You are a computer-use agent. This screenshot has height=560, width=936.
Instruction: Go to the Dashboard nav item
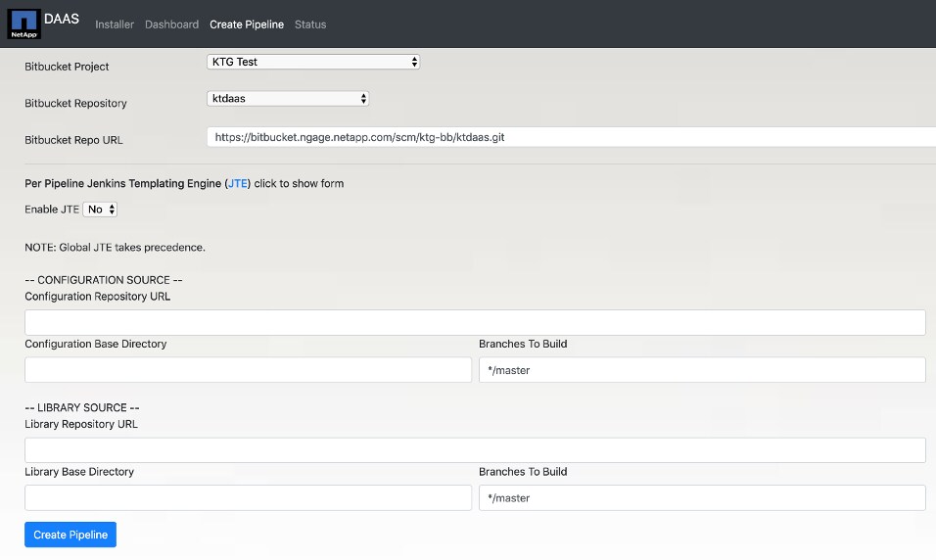(171, 24)
